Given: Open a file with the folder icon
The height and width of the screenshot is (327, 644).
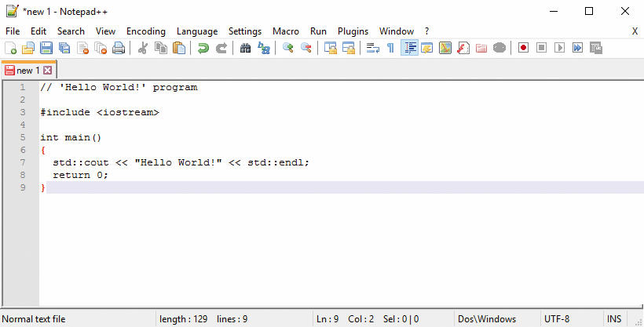Looking at the screenshot, I should tap(28, 48).
